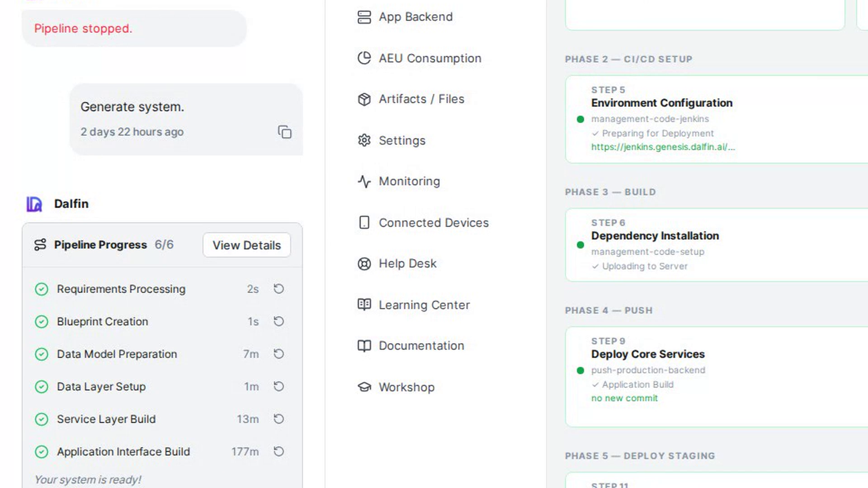Click the Help Desk lifebuoy icon

364,263
